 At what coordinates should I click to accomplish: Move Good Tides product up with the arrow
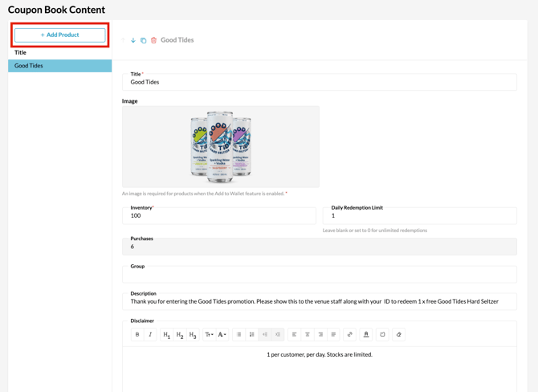click(123, 40)
